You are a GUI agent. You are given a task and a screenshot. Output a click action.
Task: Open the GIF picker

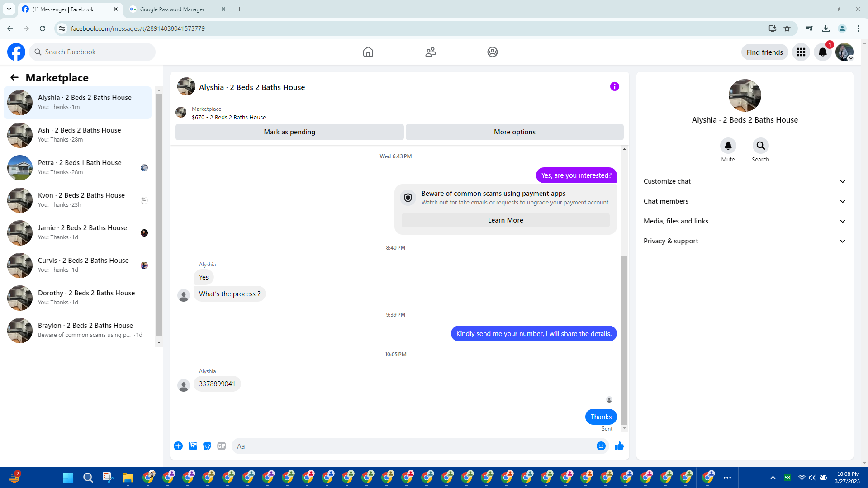pos(221,446)
